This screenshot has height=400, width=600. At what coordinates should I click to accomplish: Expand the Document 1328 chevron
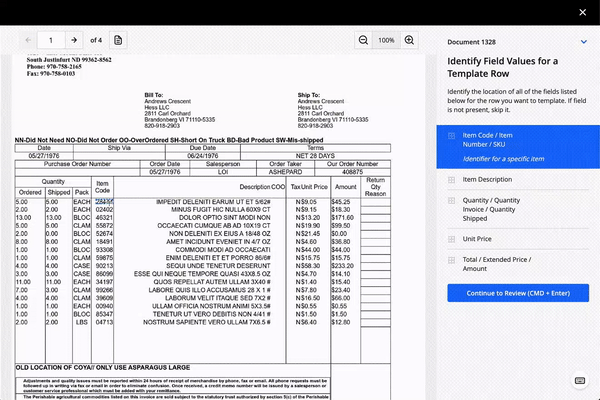coord(584,42)
